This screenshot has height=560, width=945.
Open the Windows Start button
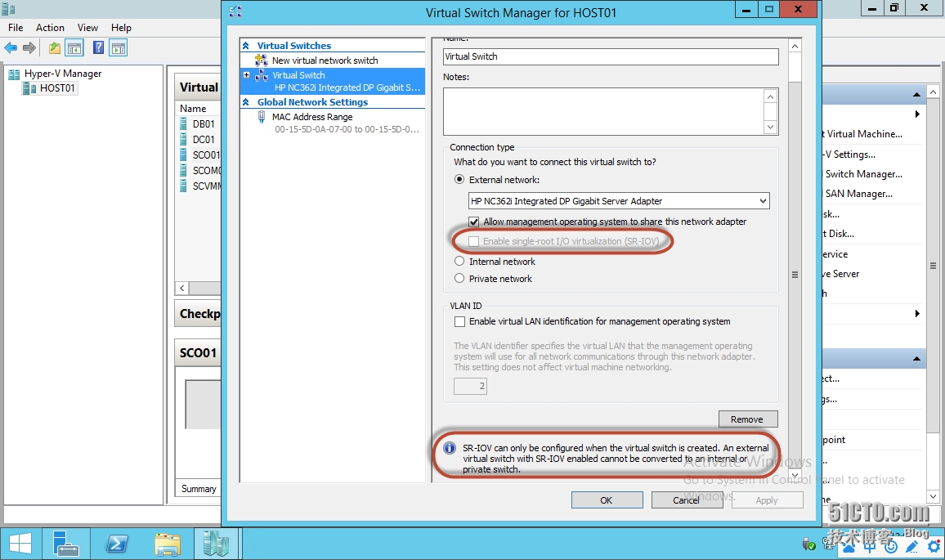pyautogui.click(x=20, y=544)
